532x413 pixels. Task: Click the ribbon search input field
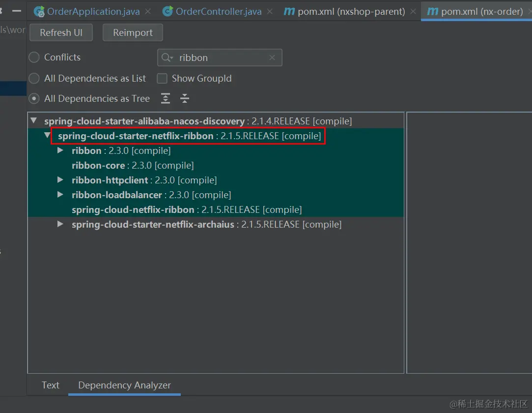point(220,58)
